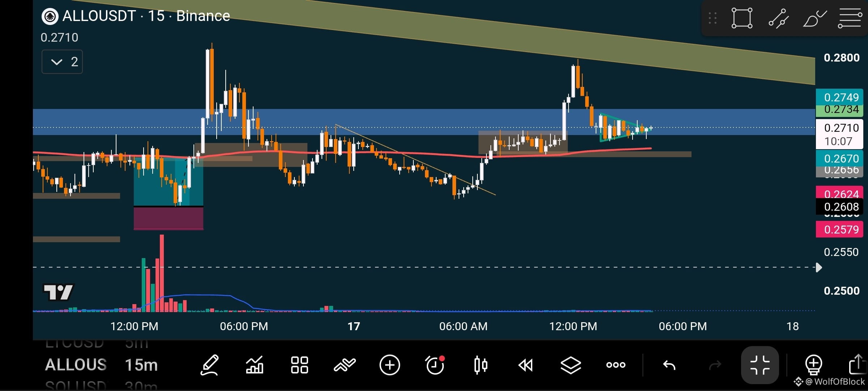Tap the ALLOUSDT symbol logo icon
Screen dimensions: 868x391
pos(50,16)
